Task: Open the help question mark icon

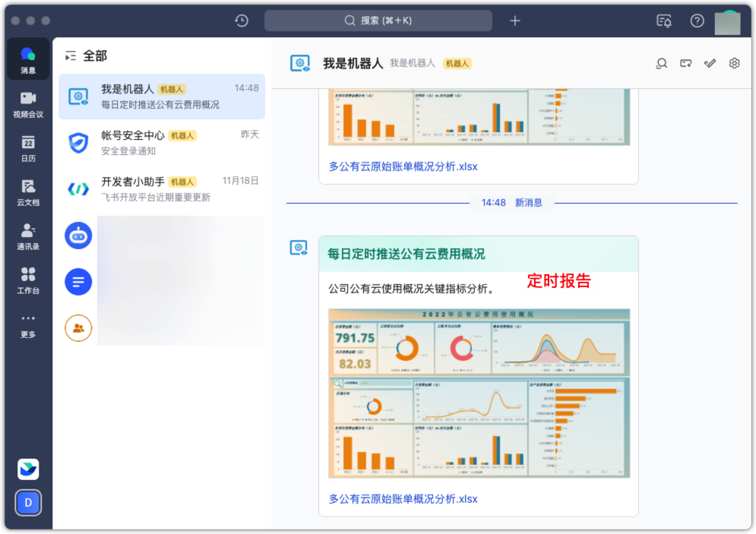Action: click(697, 21)
